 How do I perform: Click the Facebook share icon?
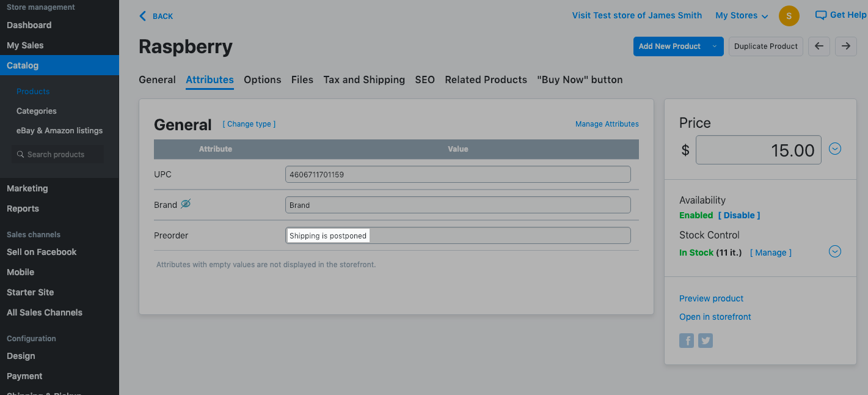tap(687, 341)
